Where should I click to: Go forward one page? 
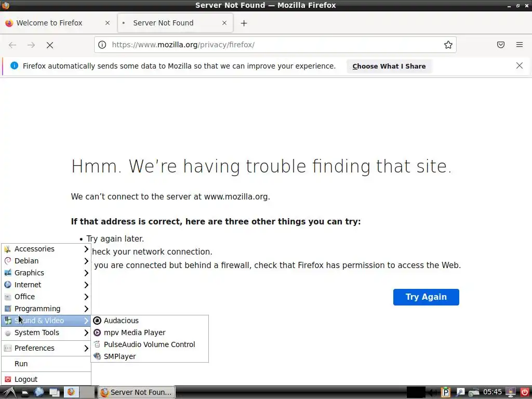(x=31, y=45)
